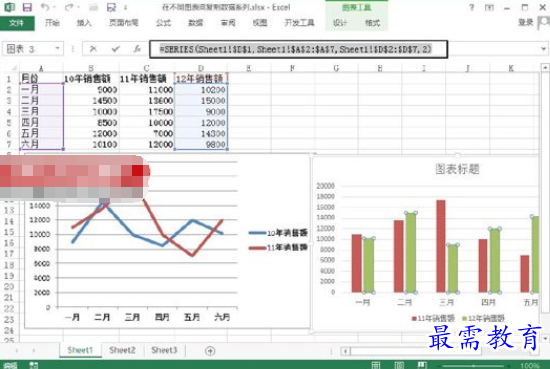Select the Sheet2 worksheet tab
550x369 pixels.
(x=122, y=350)
